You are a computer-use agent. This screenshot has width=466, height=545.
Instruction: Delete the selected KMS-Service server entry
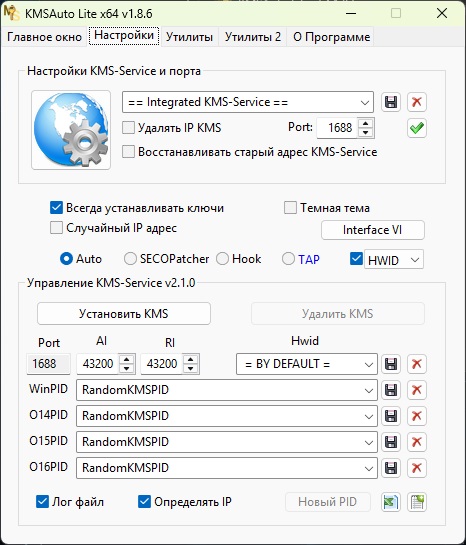(x=417, y=102)
